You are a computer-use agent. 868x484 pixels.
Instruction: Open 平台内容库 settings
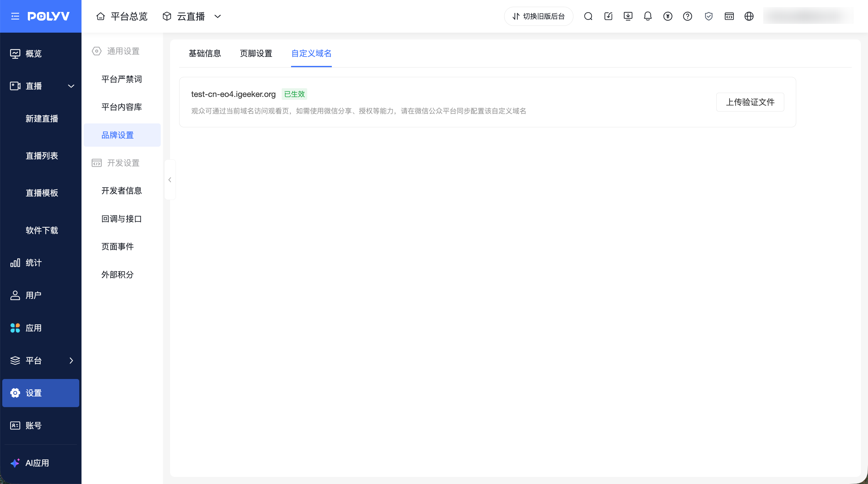tap(122, 107)
